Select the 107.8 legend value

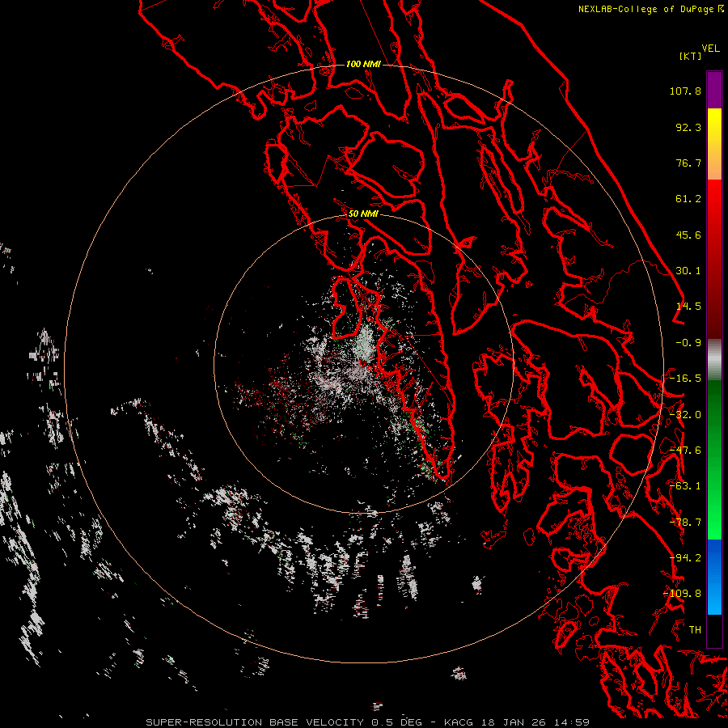coord(685,91)
